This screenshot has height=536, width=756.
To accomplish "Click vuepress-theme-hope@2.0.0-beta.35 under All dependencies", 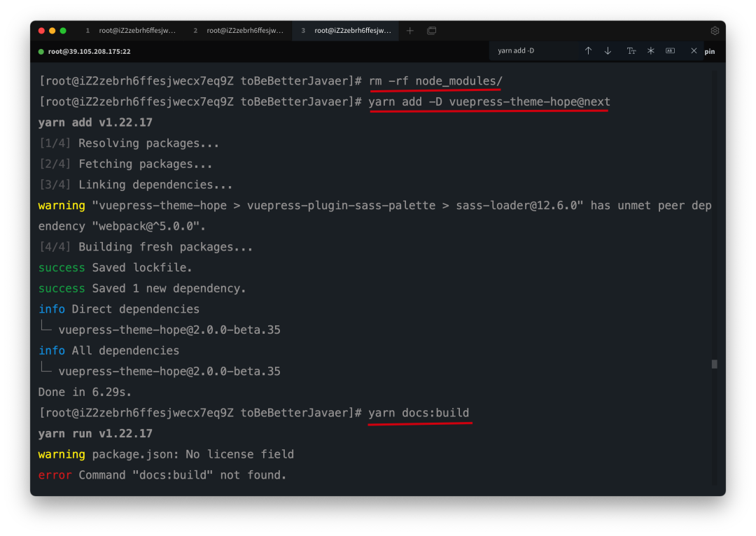I will coord(169,371).
